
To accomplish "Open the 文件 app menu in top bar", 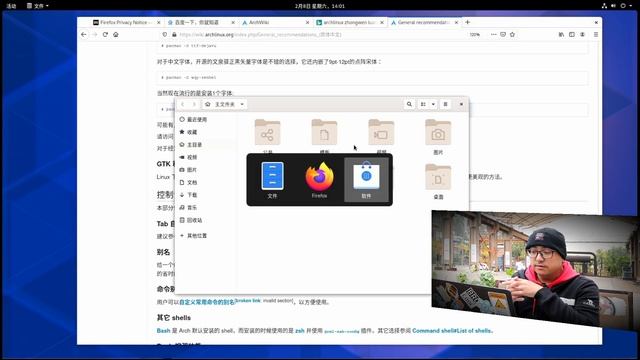I will pyautogui.click(x=38, y=6).
